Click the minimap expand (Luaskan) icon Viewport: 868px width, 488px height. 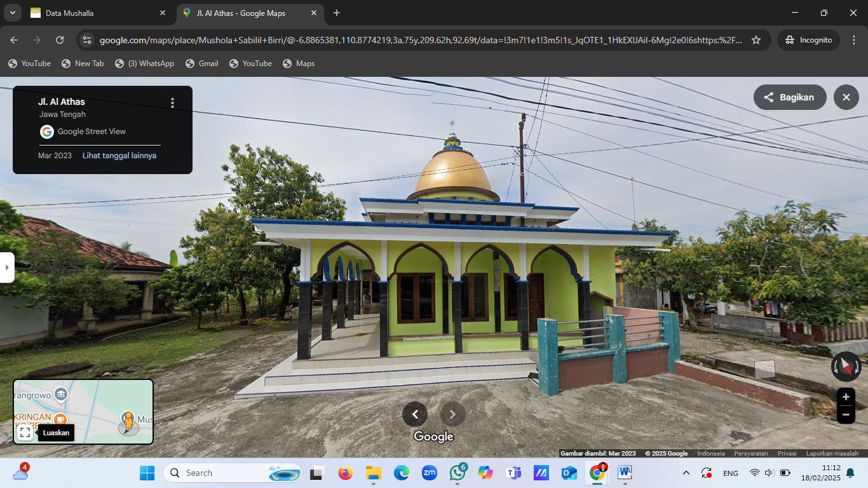pos(25,433)
